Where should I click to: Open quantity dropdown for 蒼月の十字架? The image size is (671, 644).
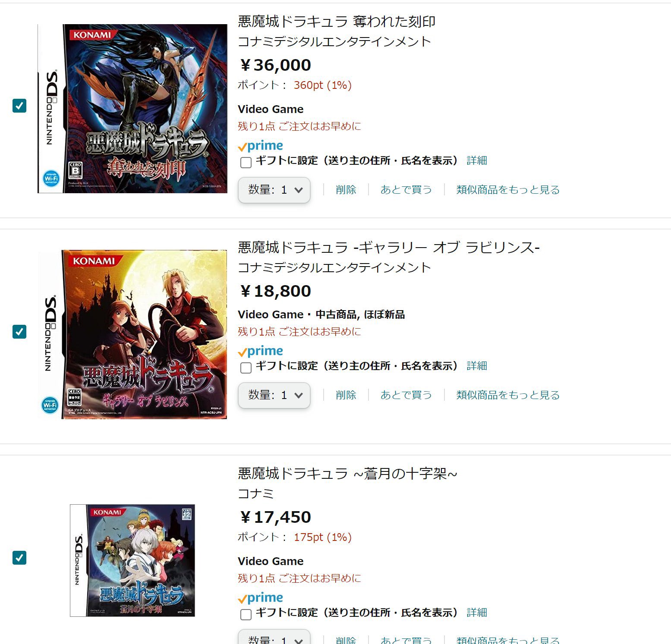click(274, 638)
